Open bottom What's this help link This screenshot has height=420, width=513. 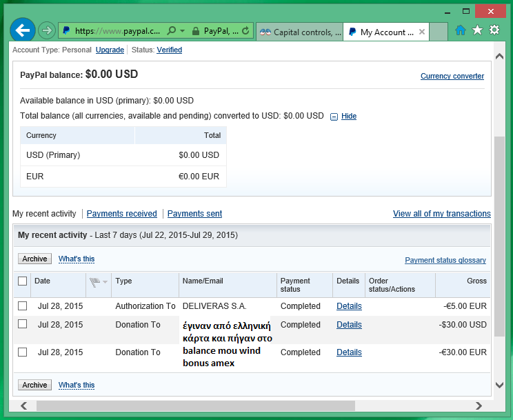click(77, 385)
